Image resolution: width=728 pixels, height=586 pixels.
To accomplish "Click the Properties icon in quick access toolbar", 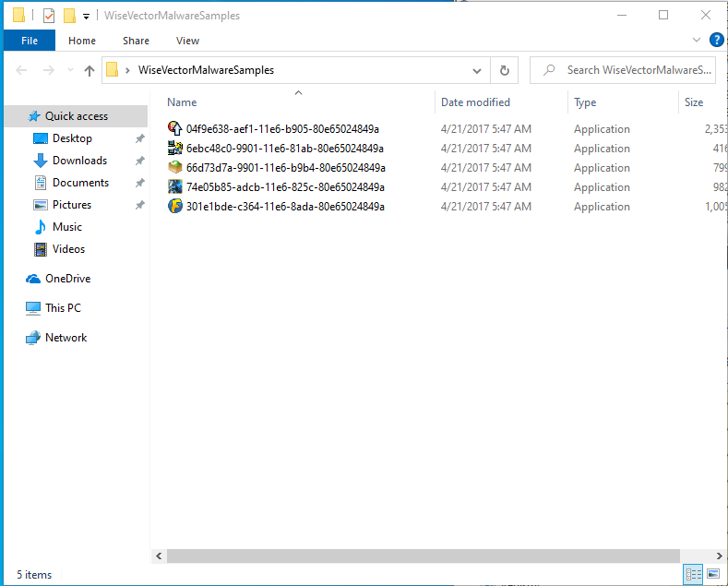I will [x=49, y=16].
